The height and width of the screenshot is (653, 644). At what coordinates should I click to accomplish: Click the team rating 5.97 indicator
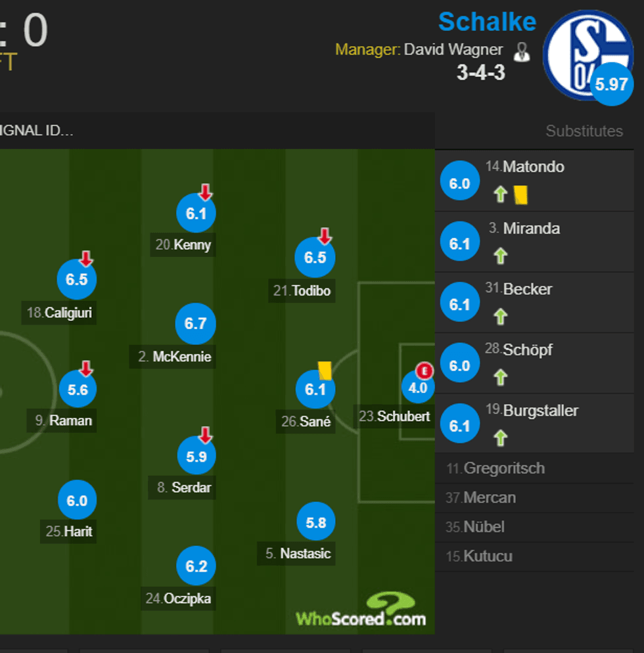[611, 84]
